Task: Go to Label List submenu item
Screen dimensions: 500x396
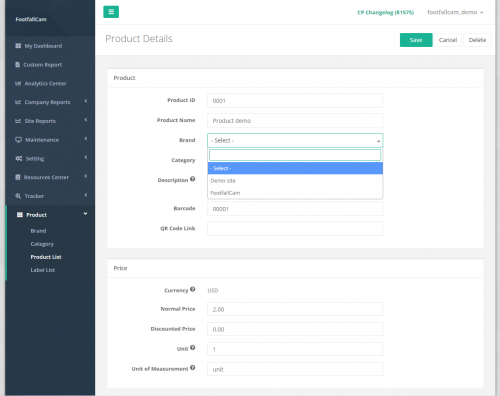Action: pos(43,270)
